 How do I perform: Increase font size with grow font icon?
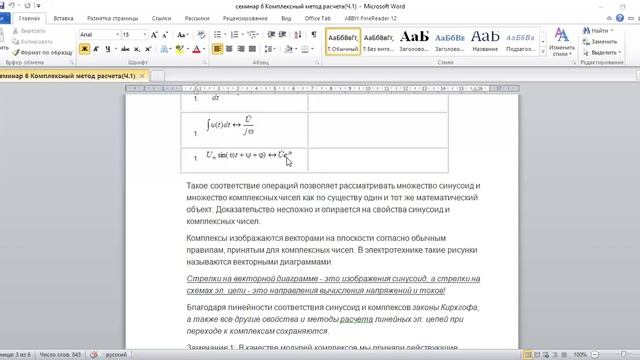click(x=154, y=35)
